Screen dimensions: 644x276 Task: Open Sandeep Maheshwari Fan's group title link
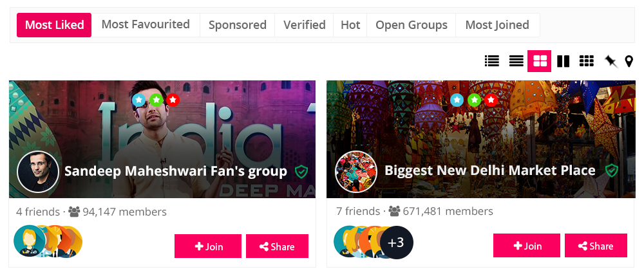coord(176,171)
